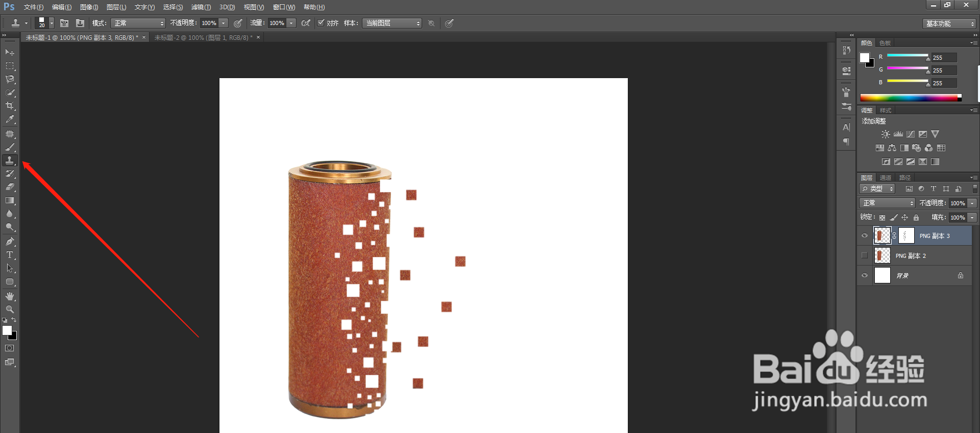Open the 样本 sample dropdown
Viewport: 980px width, 433px height.
click(392, 23)
